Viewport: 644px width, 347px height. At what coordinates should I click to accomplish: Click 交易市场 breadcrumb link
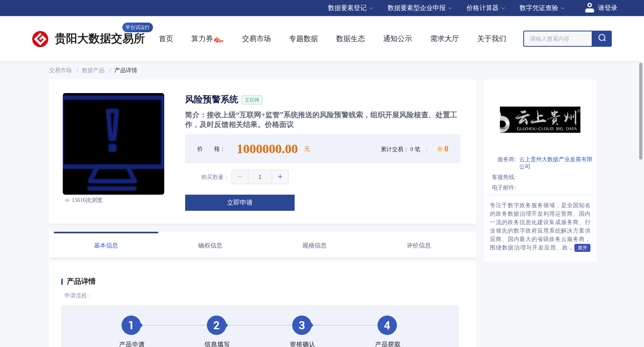coord(60,71)
